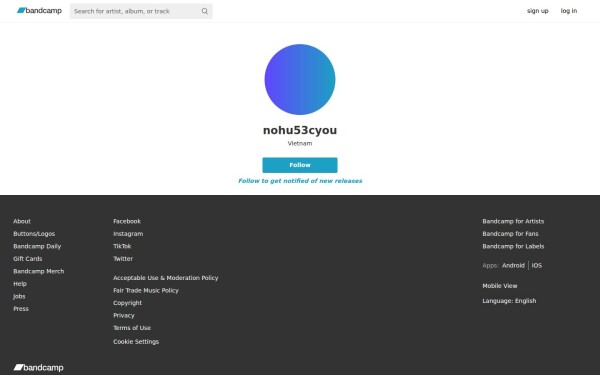Viewport: 600px width, 375px height.
Task: Click the search magnifier icon
Action: [205, 11]
